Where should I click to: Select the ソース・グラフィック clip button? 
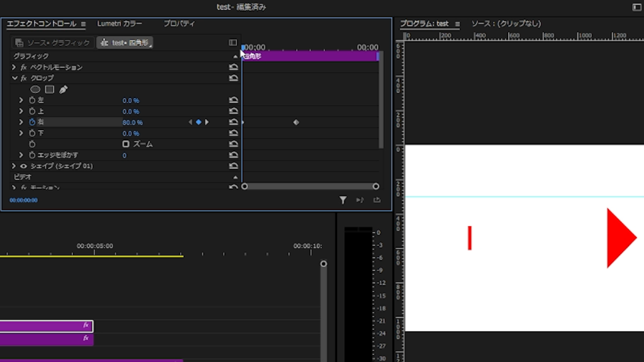coord(52,43)
